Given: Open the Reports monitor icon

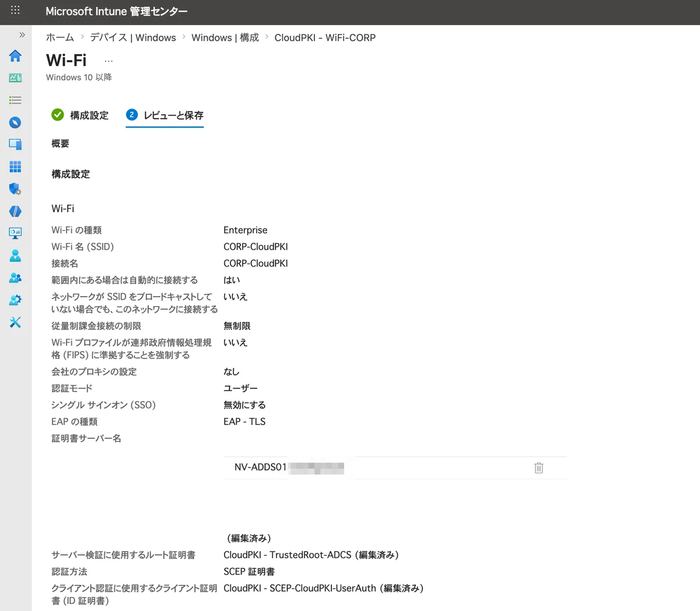Looking at the screenshot, I should (x=15, y=233).
